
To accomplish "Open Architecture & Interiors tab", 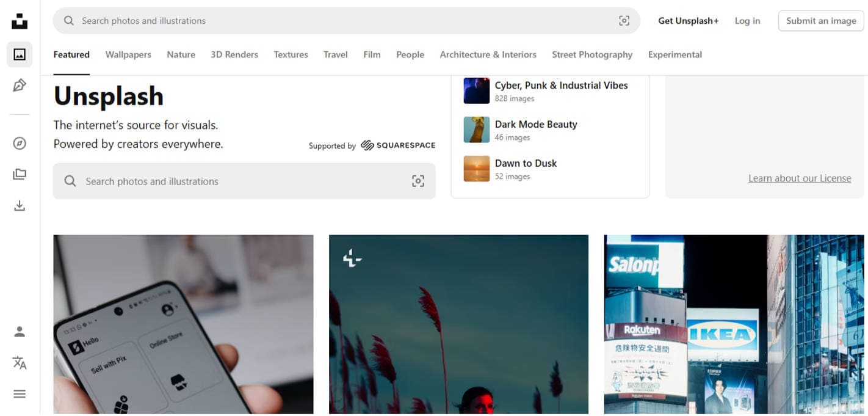I will tap(488, 54).
